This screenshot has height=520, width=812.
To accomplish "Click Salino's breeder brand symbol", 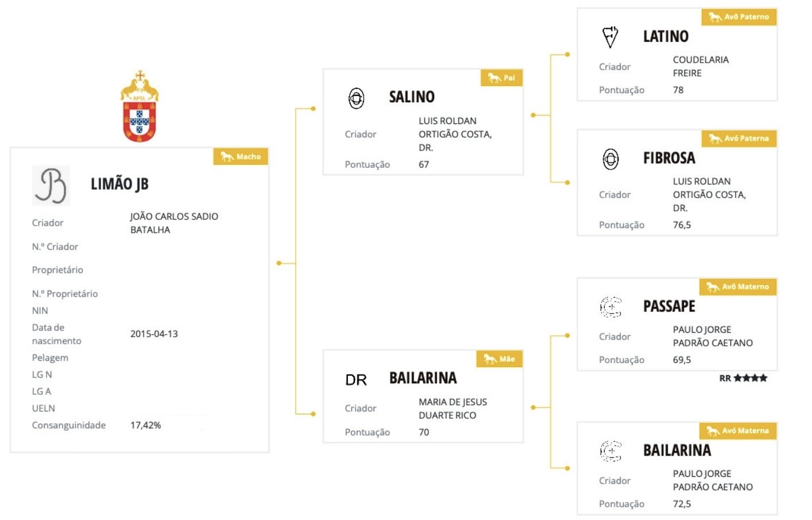I will [356, 98].
